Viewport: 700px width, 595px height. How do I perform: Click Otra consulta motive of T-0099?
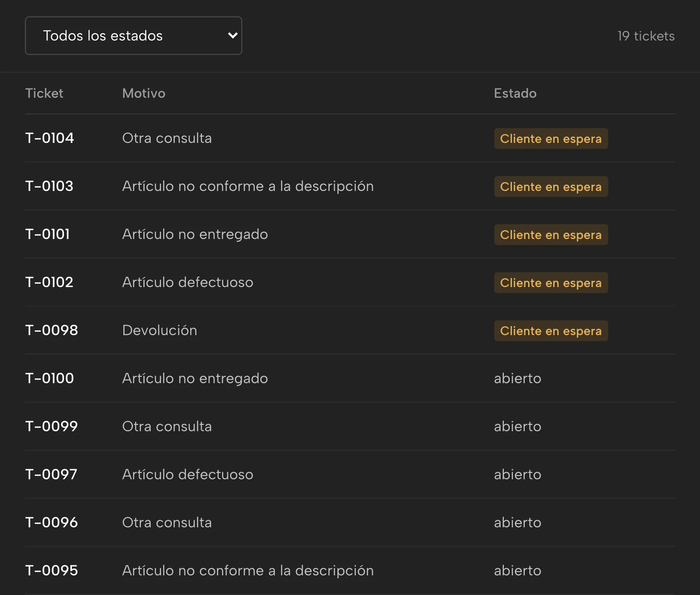(x=167, y=426)
